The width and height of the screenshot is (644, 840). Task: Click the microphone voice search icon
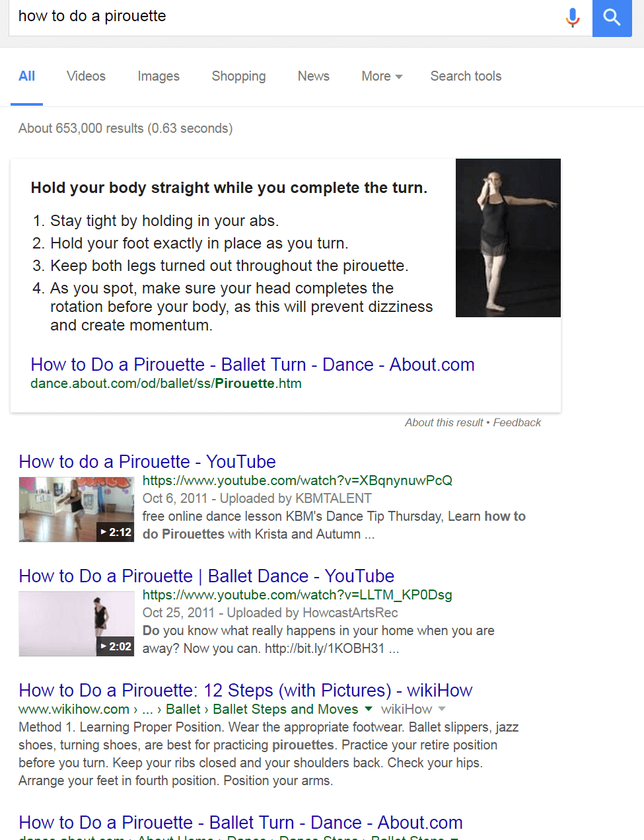click(573, 17)
